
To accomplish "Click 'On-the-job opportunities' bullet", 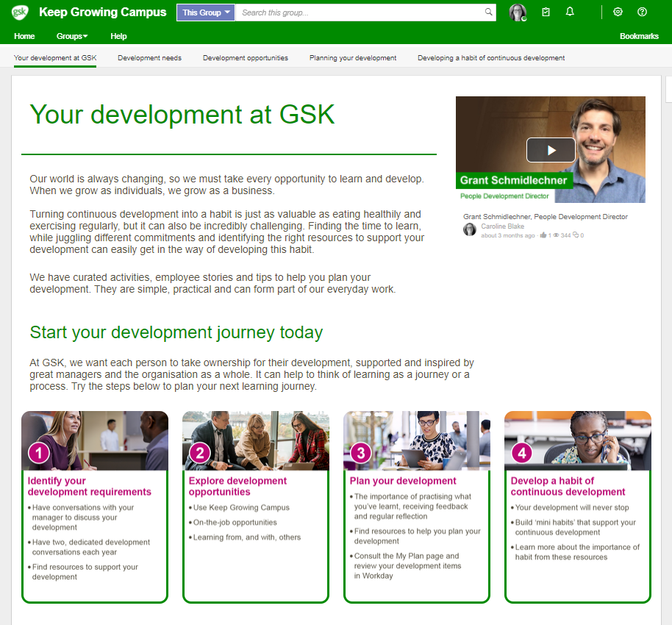I will [235, 523].
